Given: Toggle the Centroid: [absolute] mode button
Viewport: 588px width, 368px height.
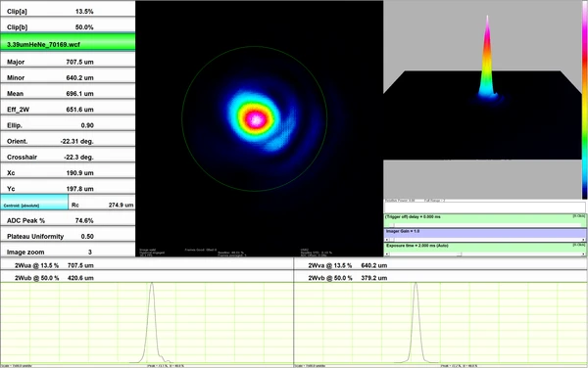Looking at the screenshot, I should [x=34, y=203].
